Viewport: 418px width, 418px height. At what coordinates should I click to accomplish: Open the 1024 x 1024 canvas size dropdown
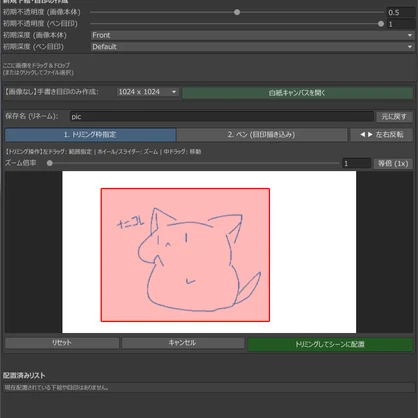[x=148, y=92]
